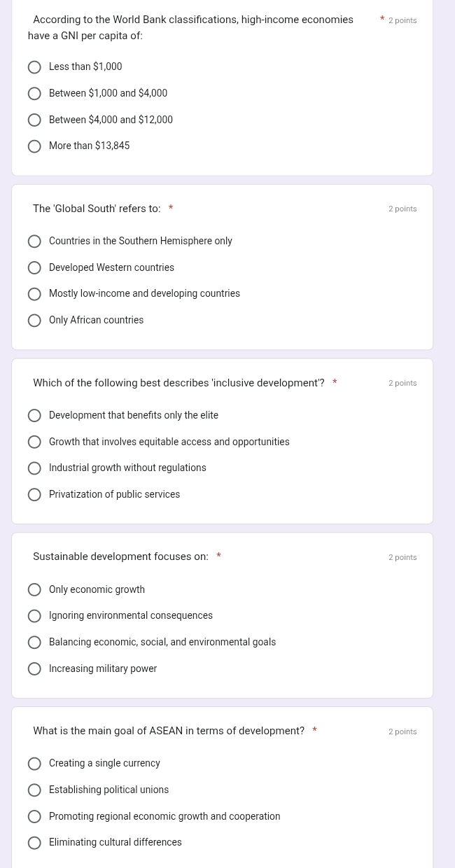Select 'Developed Western countries' option
Screen dimensions: 455x868
click(x=34, y=268)
